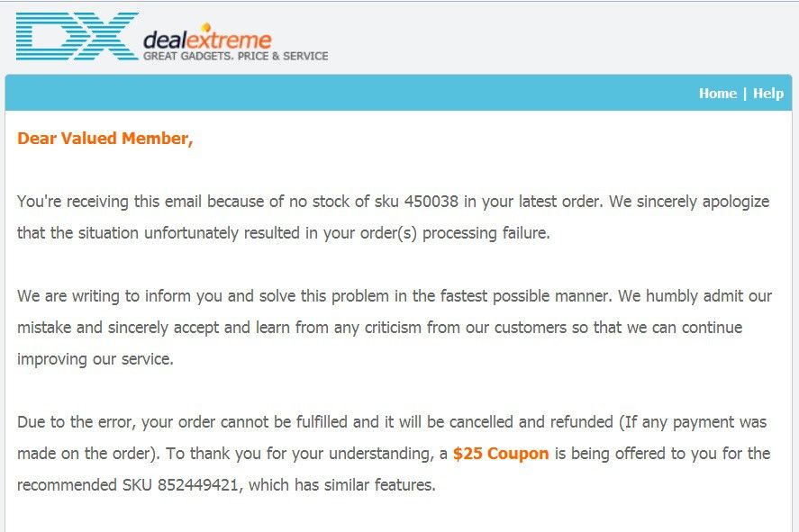
Task: Click the dealextreme wordmark in header
Action: tap(207, 40)
